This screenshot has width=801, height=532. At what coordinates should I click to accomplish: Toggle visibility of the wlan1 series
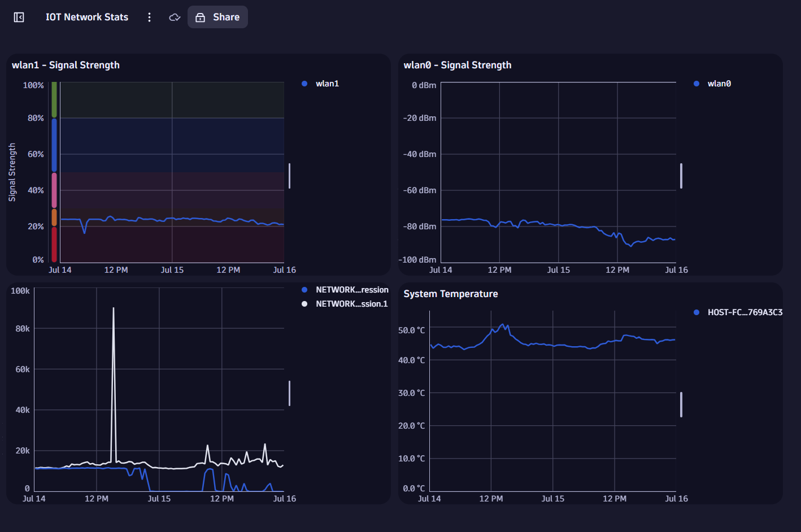[326, 83]
